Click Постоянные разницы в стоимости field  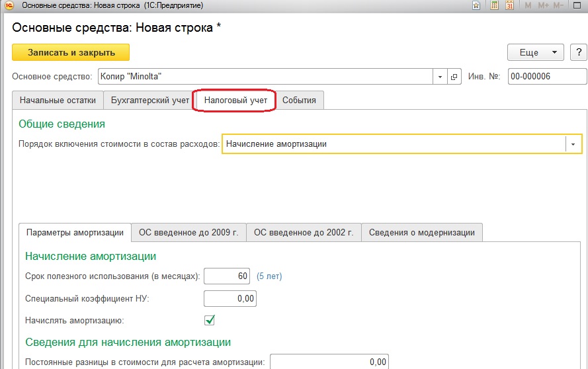[x=329, y=362]
